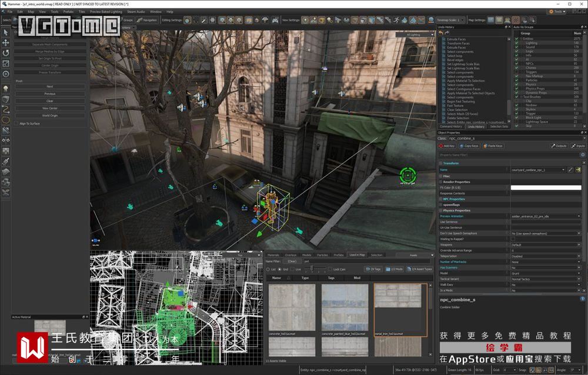
Task: Click the umbrella icon in Editing Settings
Action: pyautogui.click(x=265, y=20)
